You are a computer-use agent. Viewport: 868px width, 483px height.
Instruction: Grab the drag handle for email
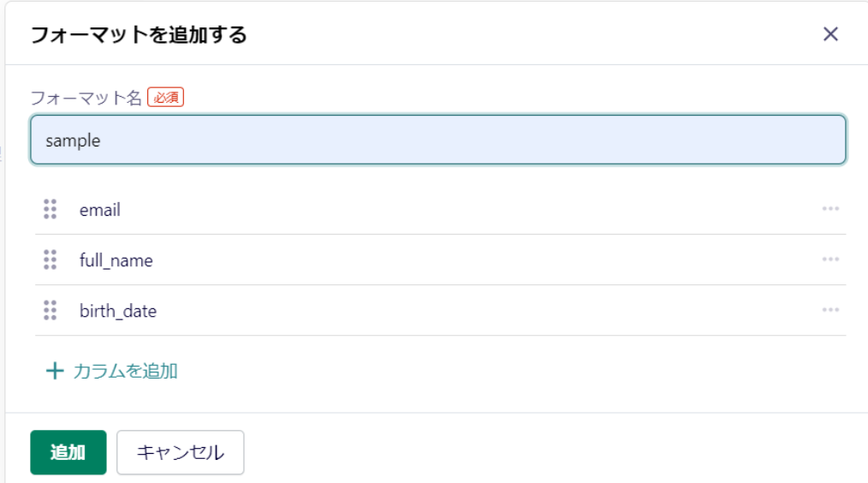pyautogui.click(x=50, y=209)
